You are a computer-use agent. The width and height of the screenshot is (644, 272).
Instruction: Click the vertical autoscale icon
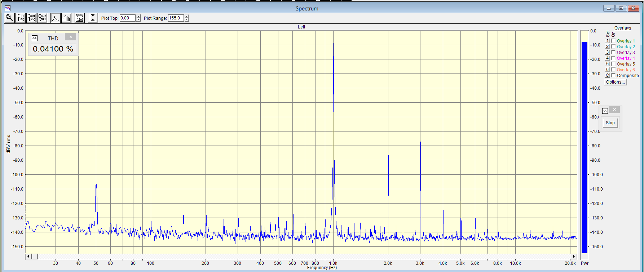tap(93, 18)
